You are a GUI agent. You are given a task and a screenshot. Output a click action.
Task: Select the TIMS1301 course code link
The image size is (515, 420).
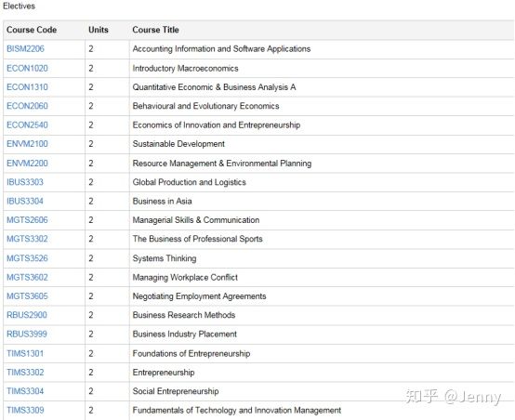coord(25,353)
